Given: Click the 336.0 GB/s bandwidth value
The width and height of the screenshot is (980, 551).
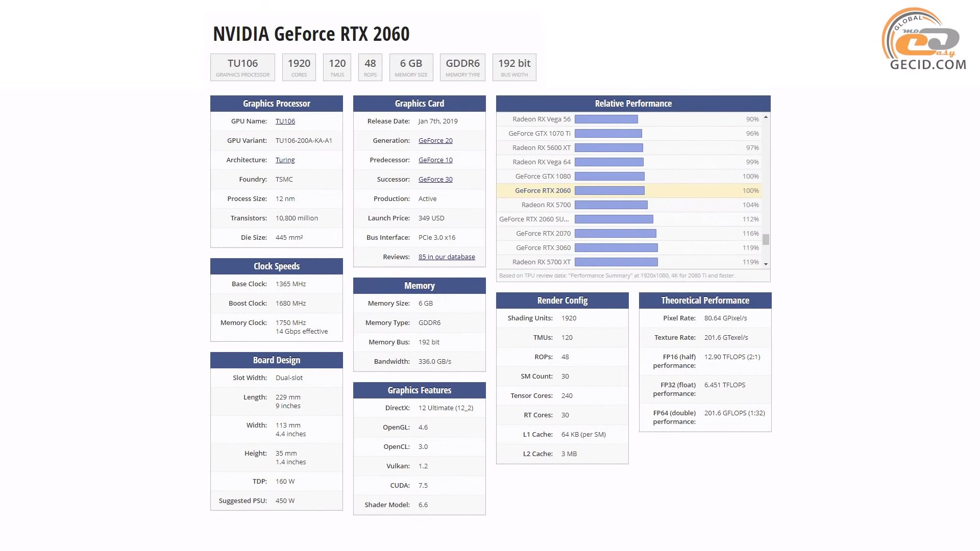Looking at the screenshot, I should point(435,361).
